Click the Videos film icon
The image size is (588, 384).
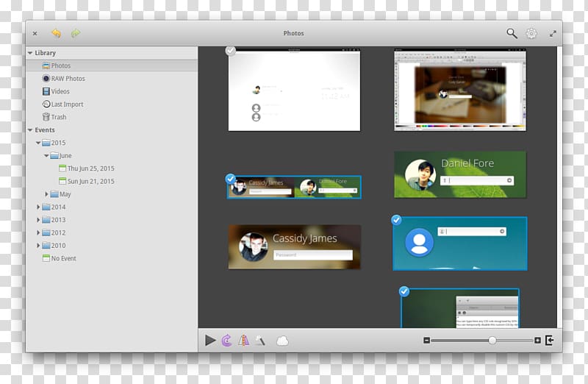tap(46, 91)
